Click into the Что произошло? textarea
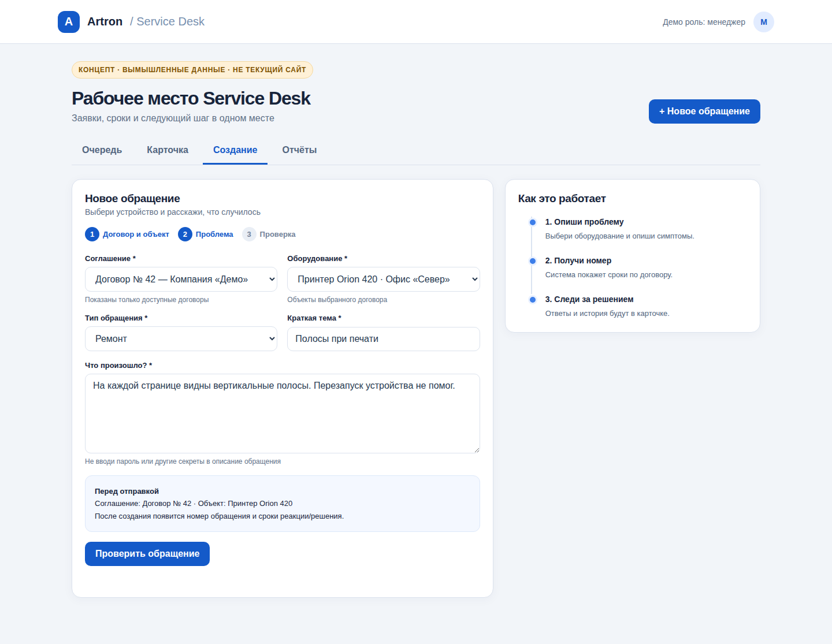Viewport: 832px width, 644px height. (x=283, y=414)
